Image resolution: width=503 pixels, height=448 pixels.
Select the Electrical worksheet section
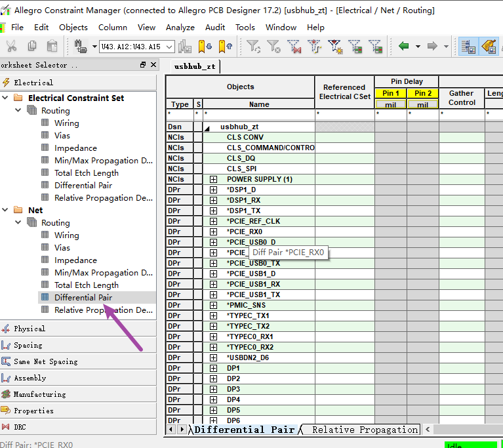tap(78, 83)
